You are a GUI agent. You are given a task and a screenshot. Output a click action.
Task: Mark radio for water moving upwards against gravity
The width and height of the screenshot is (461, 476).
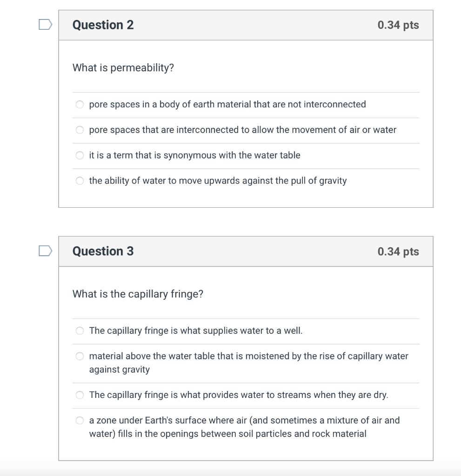tap(80, 181)
